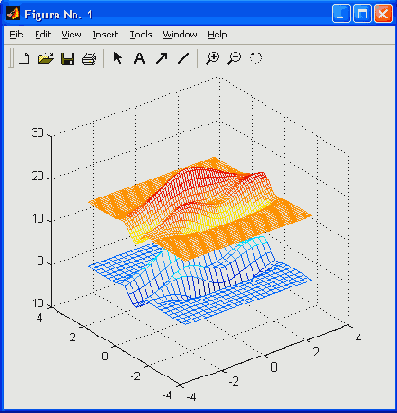Save the figure using the floppy icon
397x413 pixels.
click(67, 59)
